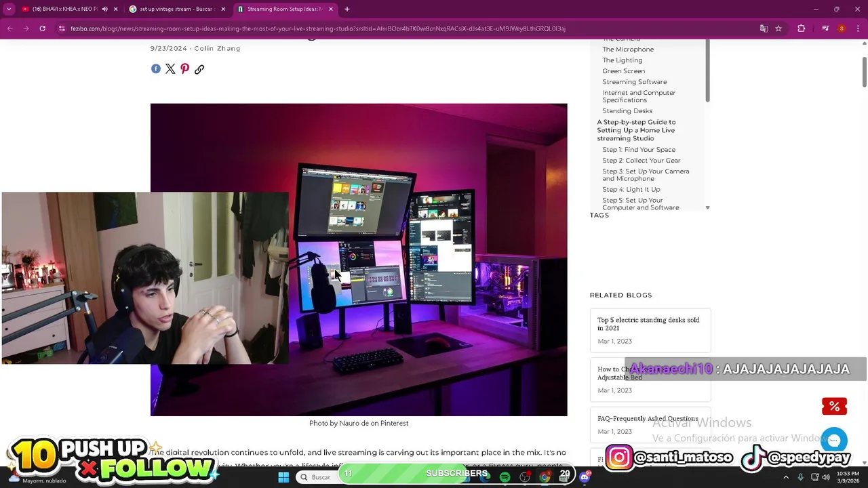Open Step-by-step Guide section link
868x488 pixels.
(636, 130)
